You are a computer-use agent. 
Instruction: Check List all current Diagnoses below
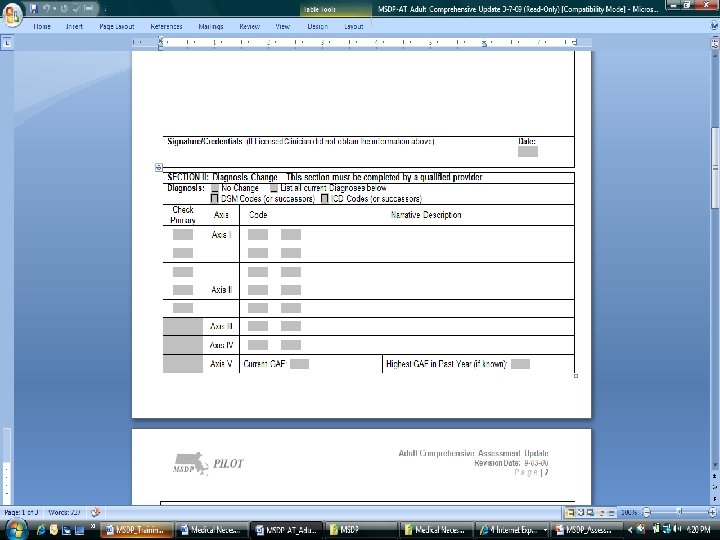coord(274,188)
